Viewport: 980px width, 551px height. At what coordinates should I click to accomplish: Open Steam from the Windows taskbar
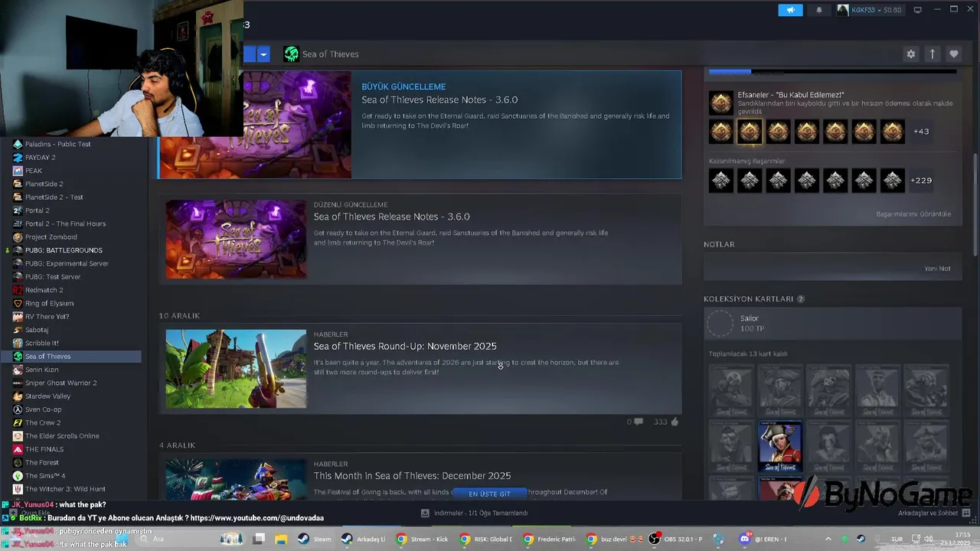pos(315,539)
